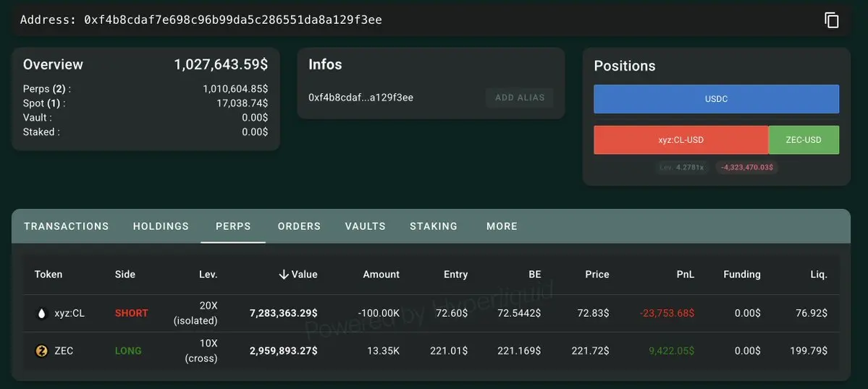This screenshot has height=389, width=868.
Task: Sort table by Entry column header
Action: coord(455,275)
